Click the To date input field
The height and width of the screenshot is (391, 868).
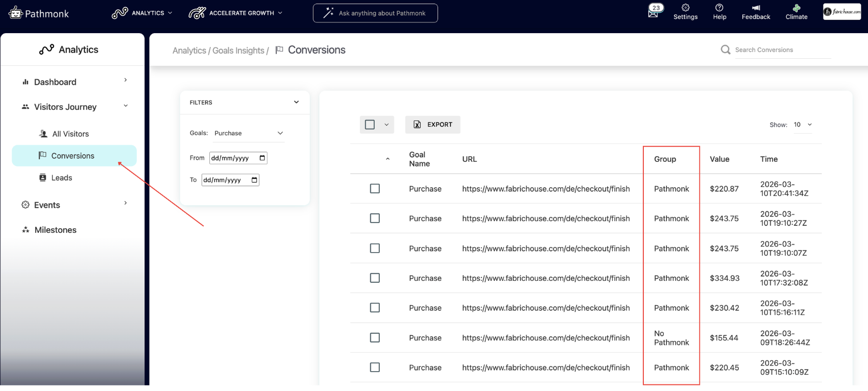click(x=230, y=180)
